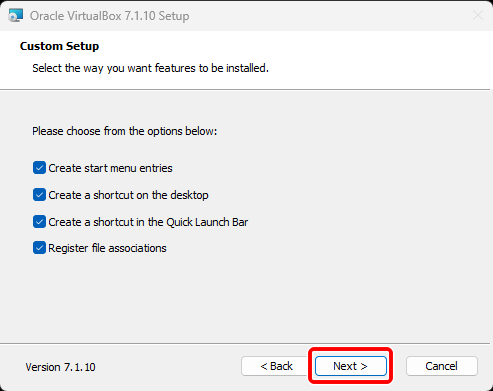Click the 'Create a shortcut on the desktop' label
This screenshot has width=493, height=391.
(128, 195)
